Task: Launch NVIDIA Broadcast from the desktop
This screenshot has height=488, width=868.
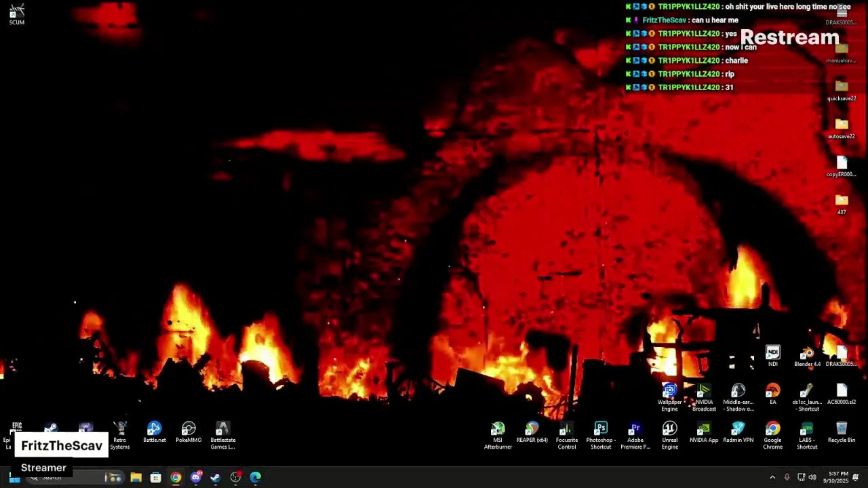Action: [x=704, y=397]
